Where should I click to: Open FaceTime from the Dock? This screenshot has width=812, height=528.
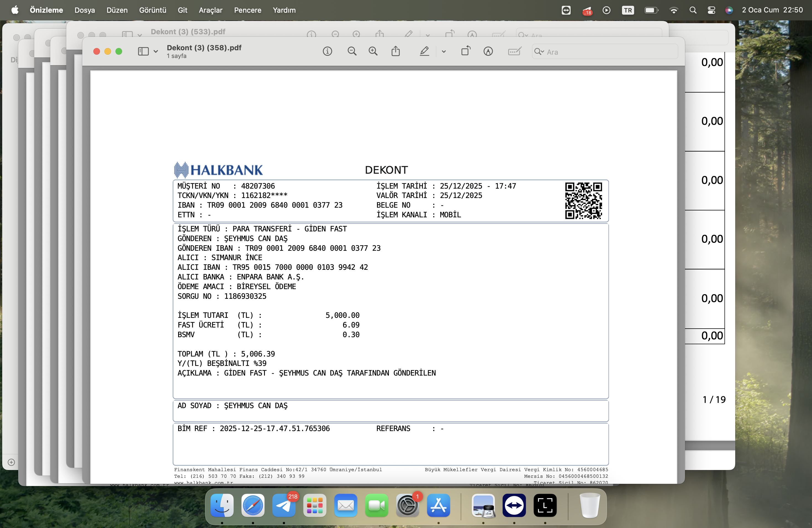click(x=377, y=505)
